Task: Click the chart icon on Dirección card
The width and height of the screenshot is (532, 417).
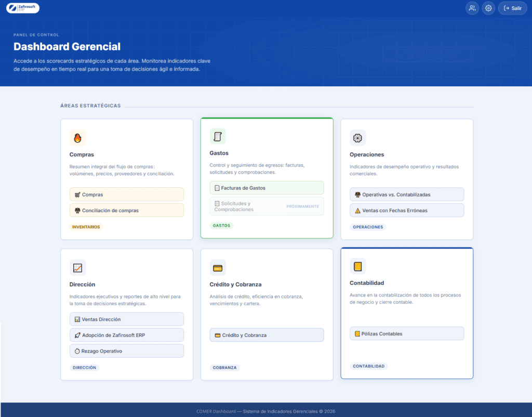Action: [x=78, y=268]
